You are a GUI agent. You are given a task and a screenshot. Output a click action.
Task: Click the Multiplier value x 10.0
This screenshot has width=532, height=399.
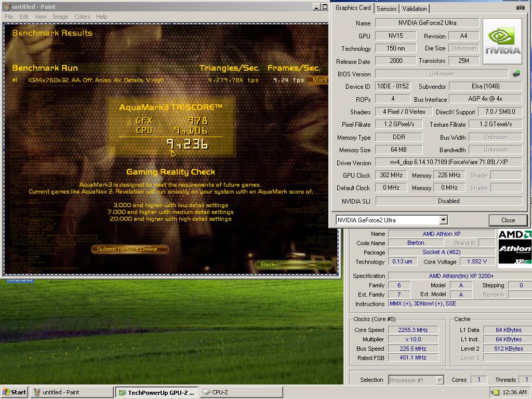413,339
